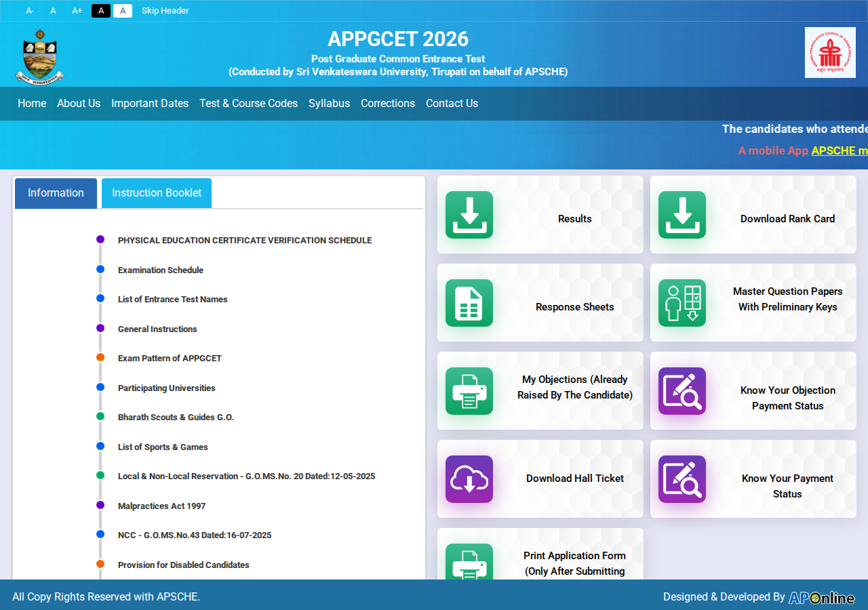
Task: Click the Download Rank Card icon
Action: pos(682,215)
